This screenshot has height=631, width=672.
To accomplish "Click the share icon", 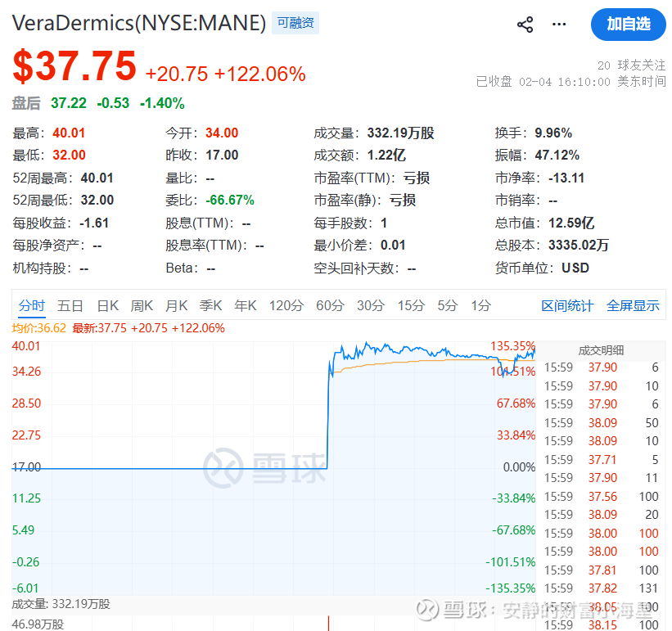I will point(525,25).
